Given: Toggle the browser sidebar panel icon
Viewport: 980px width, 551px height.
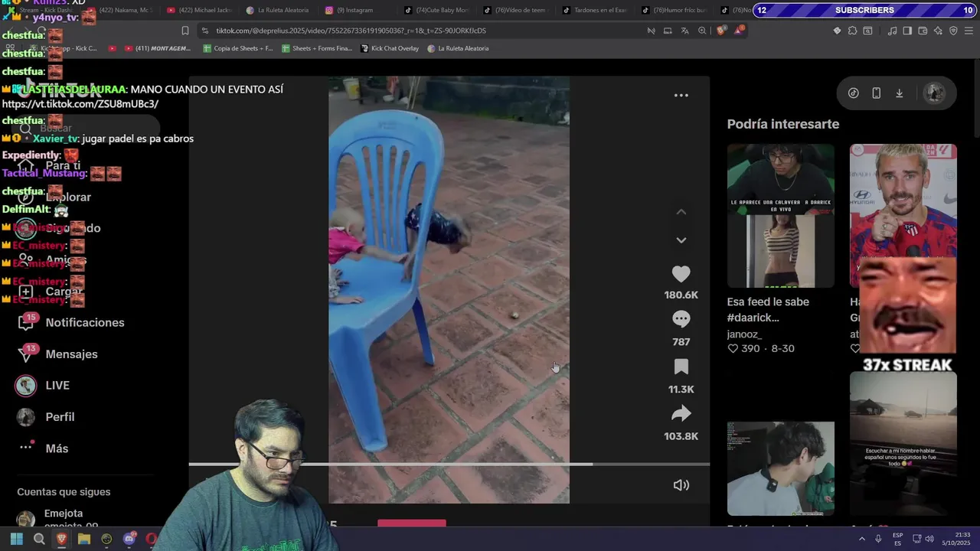Looking at the screenshot, I should 907,31.
